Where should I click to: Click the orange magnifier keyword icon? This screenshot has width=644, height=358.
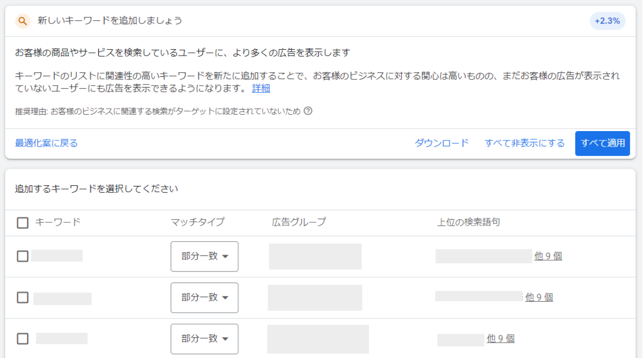point(23,21)
